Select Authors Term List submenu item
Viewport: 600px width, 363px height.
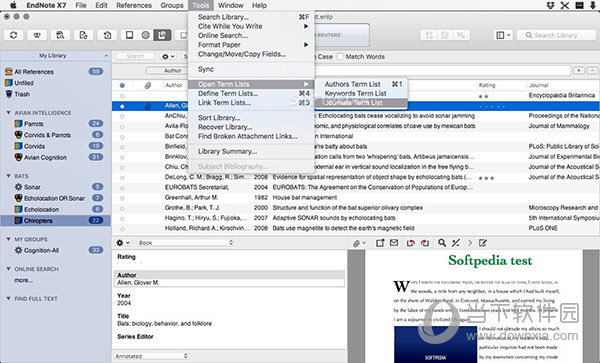point(361,84)
